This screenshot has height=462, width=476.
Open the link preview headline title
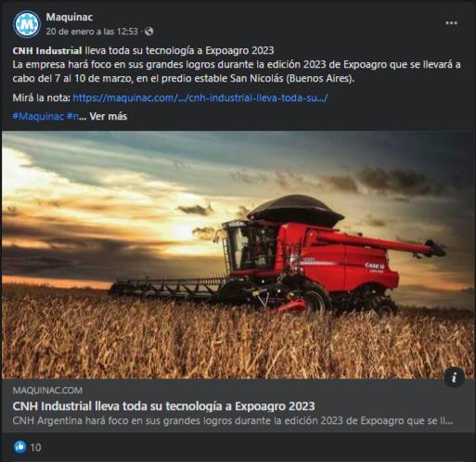[x=163, y=406]
